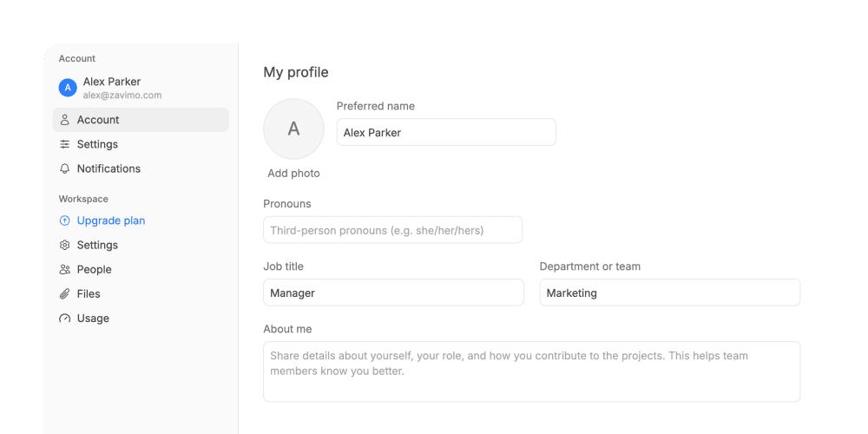
Task: Click the workspace Settings gear icon
Action: 65,245
